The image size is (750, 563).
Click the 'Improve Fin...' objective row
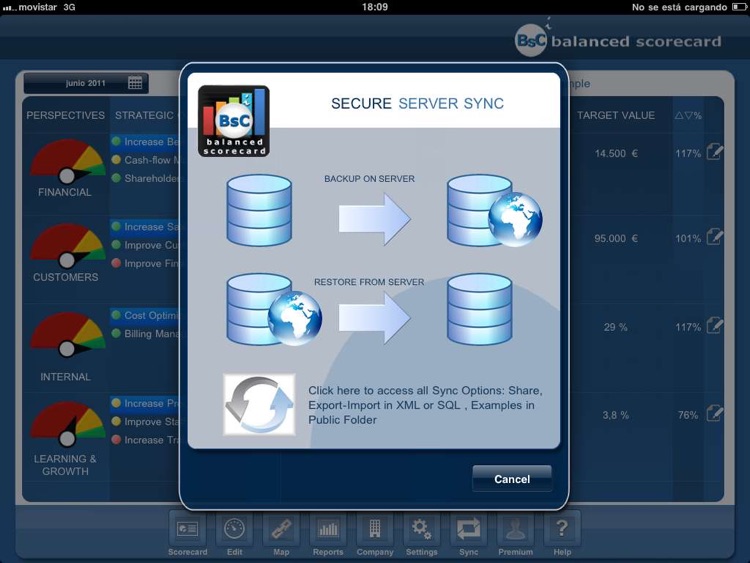(145, 263)
